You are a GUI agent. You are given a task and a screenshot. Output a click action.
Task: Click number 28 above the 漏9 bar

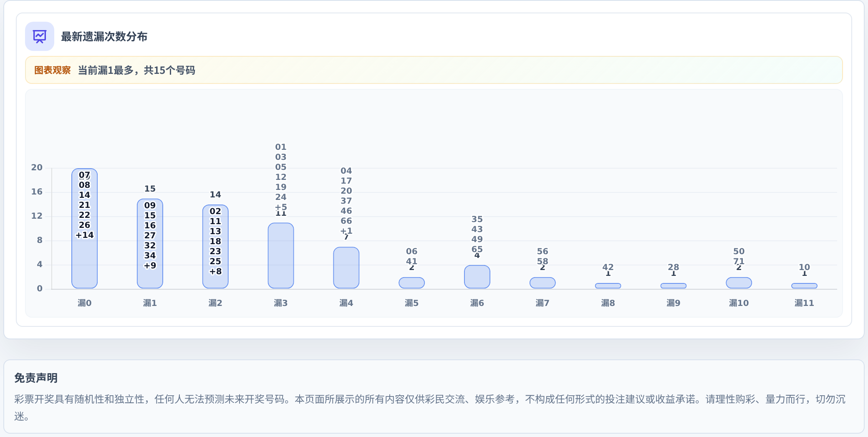(674, 267)
